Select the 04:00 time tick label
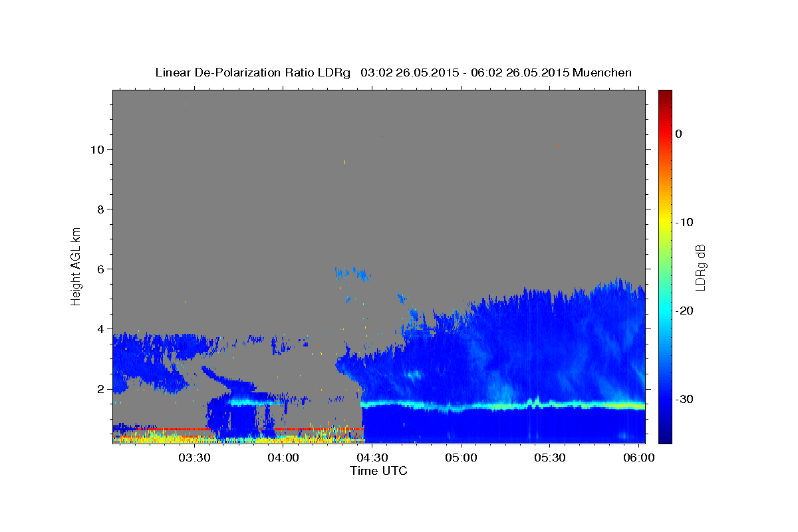 (283, 458)
